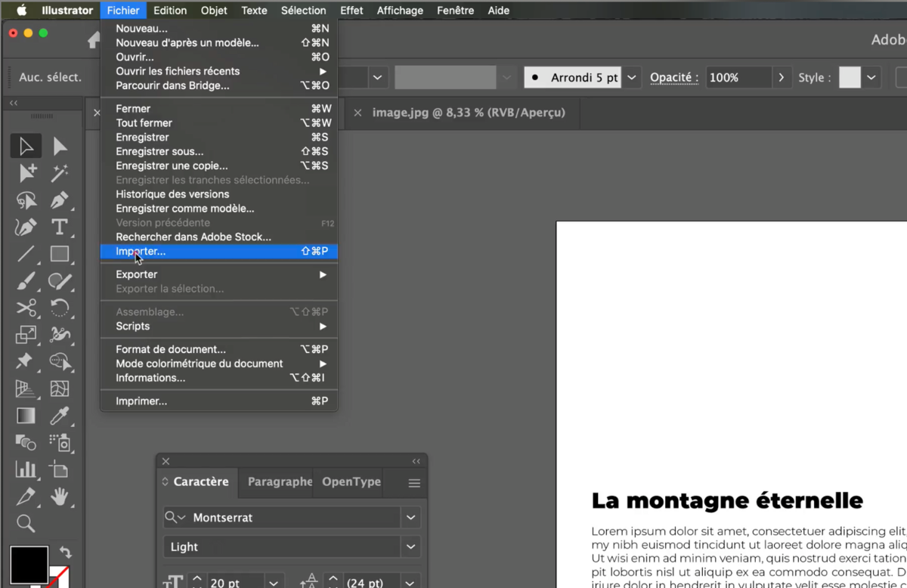Select the Zoom magnifier tool
Viewport: 907px width, 588px height.
click(x=26, y=523)
